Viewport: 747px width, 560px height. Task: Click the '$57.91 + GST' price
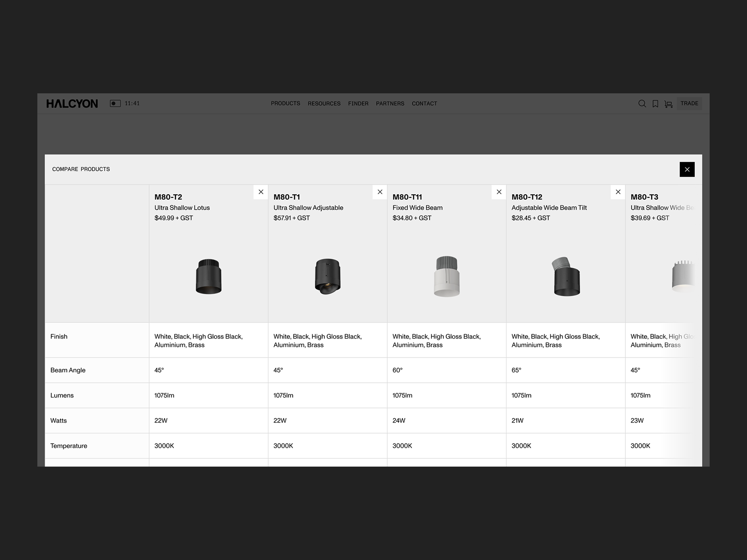(x=292, y=218)
